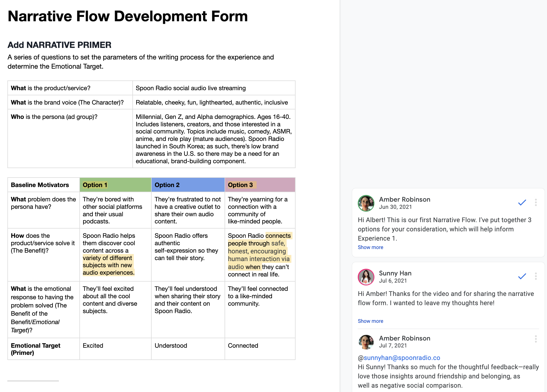This screenshot has width=547, height=392.
Task: Click 'Who is the persona (ad group)?' cell
Action: [x=70, y=139]
